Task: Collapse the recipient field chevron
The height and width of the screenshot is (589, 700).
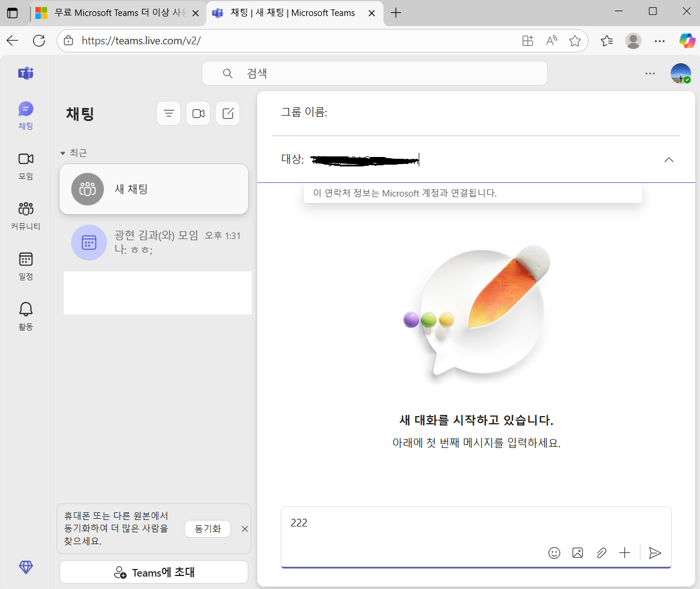Action: pyautogui.click(x=668, y=159)
